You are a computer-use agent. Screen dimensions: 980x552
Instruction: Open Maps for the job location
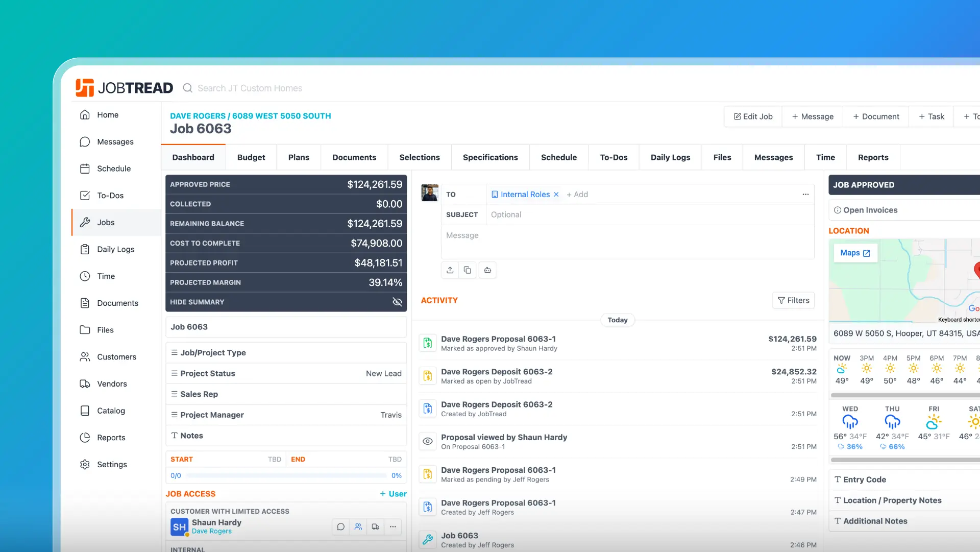(854, 253)
